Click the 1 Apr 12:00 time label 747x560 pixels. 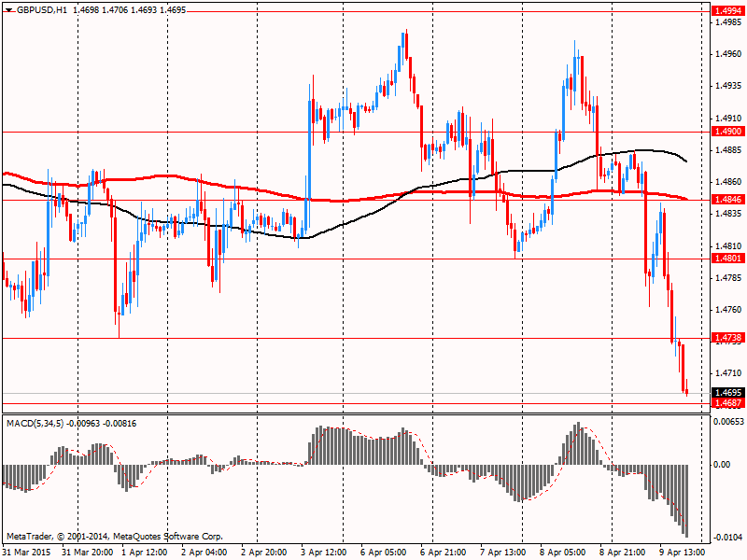[x=145, y=553]
